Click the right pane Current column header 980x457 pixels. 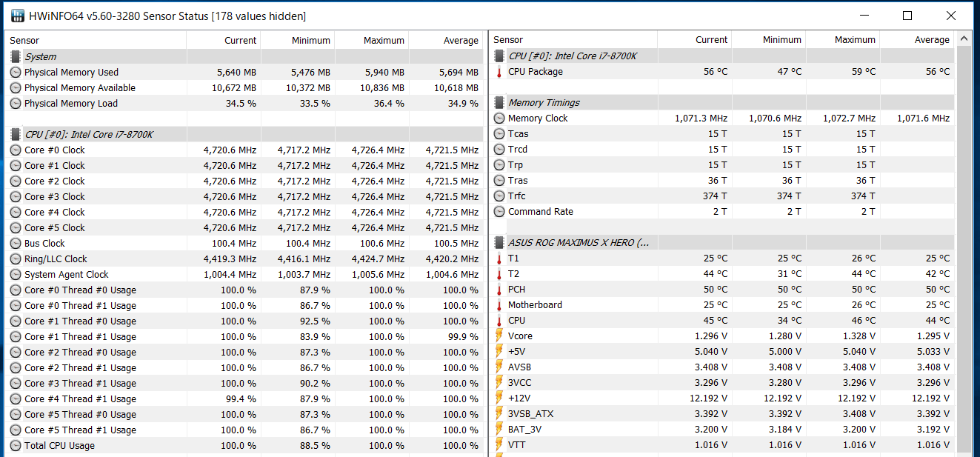click(x=695, y=39)
